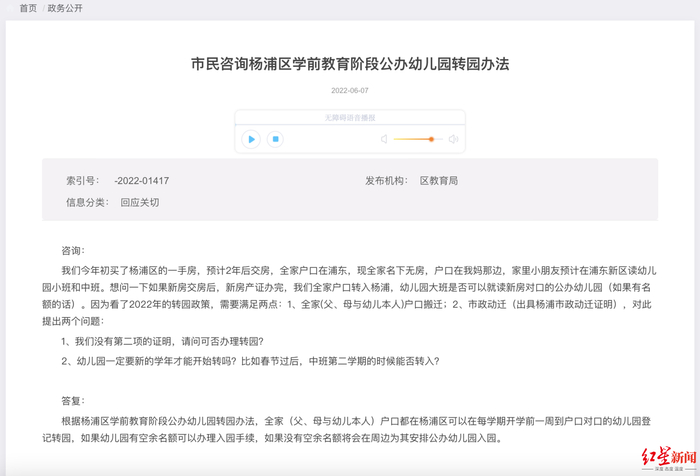Click the 发布机构 field label
Screen dimensions: 700x476
(386, 181)
